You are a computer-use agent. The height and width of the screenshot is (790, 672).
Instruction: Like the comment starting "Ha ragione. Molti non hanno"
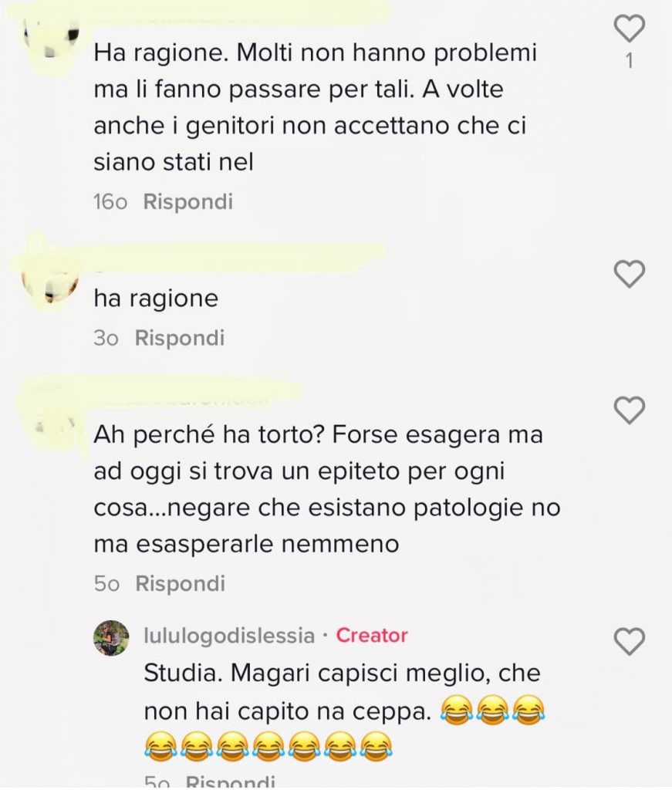(x=630, y=29)
